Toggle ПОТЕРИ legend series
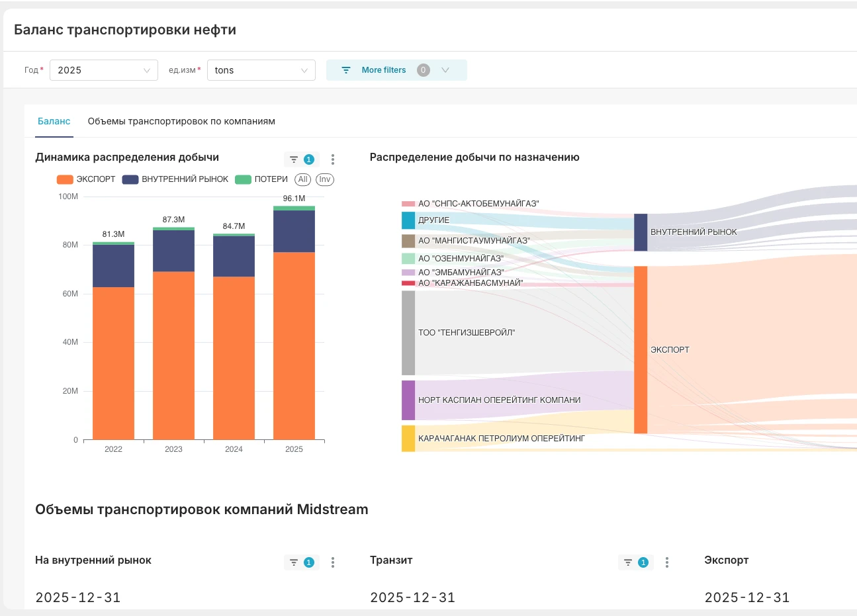Viewport: 857px width, 616px height. click(261, 179)
